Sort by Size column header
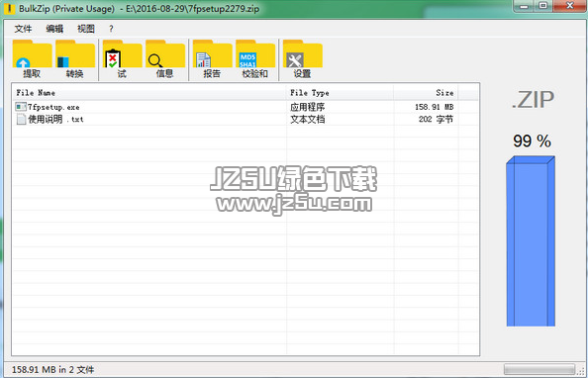 pyautogui.click(x=426, y=93)
